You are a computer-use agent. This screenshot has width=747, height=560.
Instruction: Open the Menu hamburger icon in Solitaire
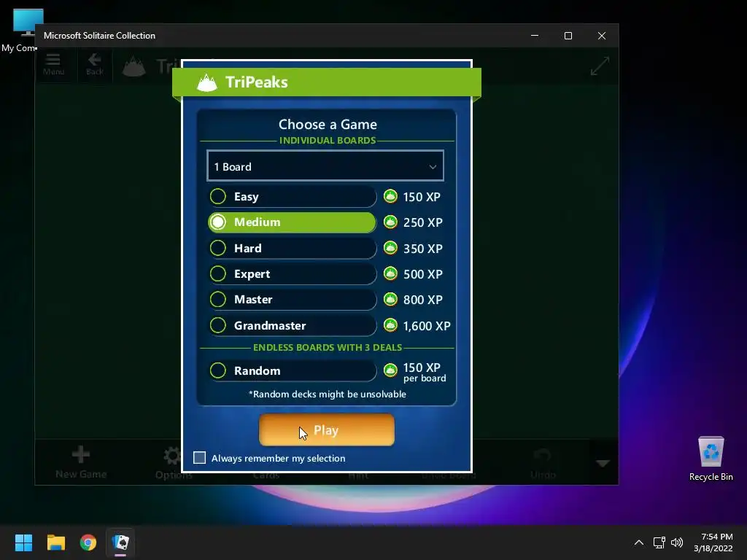coord(53,64)
